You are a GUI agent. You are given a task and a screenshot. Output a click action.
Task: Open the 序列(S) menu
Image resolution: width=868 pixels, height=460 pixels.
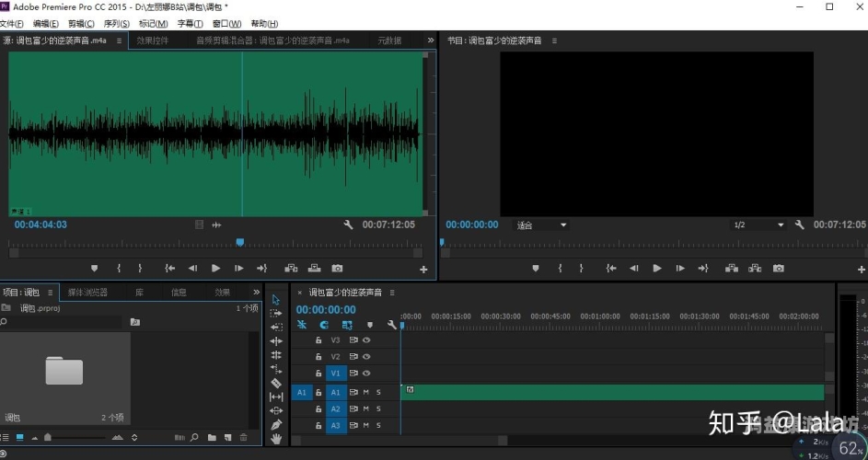tap(117, 24)
